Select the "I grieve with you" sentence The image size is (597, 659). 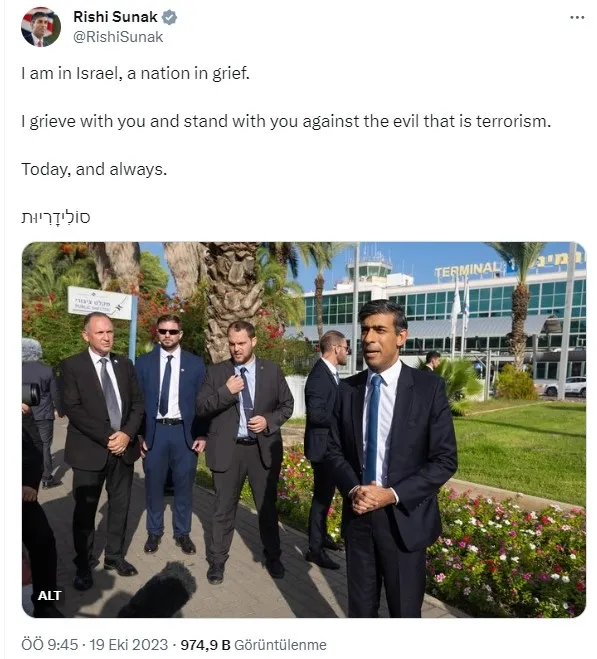coord(286,121)
